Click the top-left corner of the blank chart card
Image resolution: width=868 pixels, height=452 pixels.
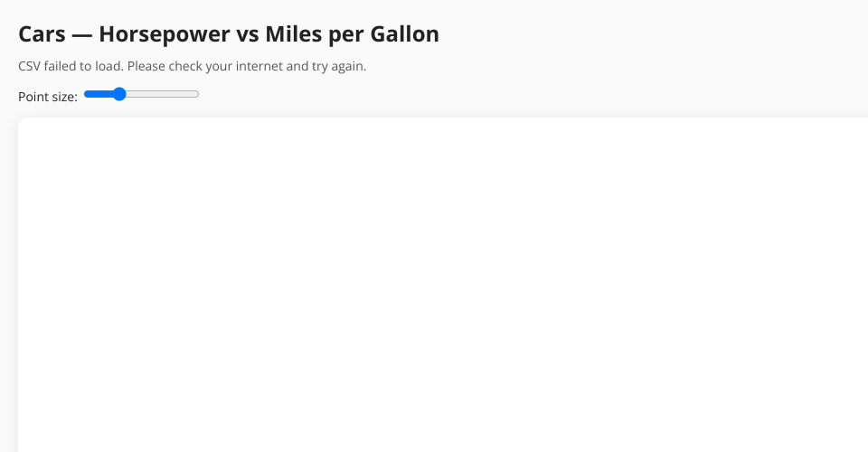coord(27,127)
